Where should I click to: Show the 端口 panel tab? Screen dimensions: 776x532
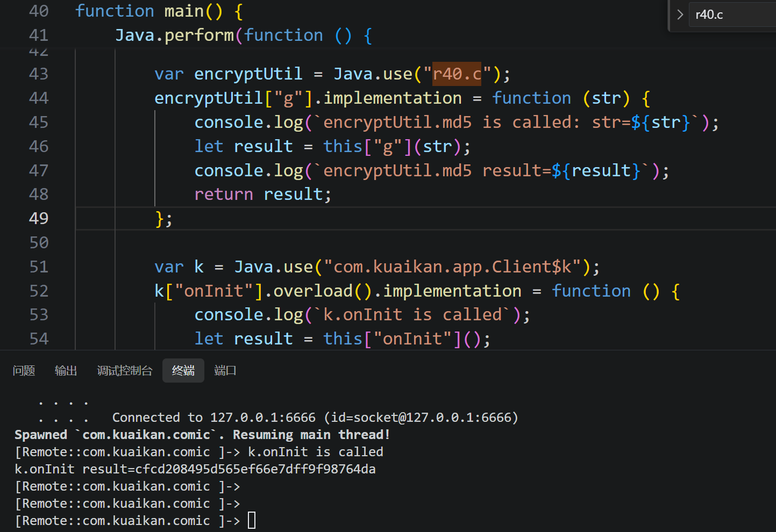[x=225, y=371]
